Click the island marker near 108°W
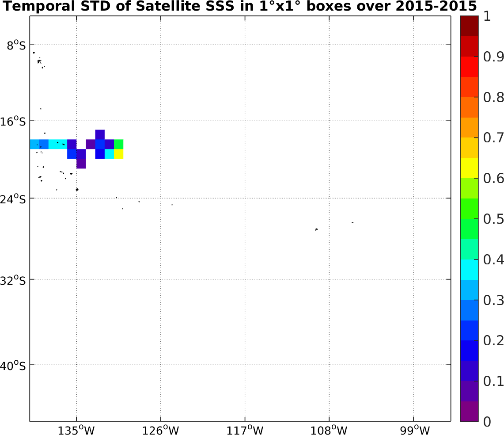The image size is (504, 435). [316, 229]
